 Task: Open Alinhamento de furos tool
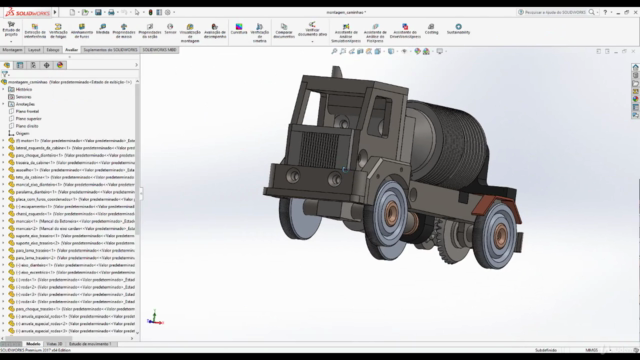tap(82, 31)
